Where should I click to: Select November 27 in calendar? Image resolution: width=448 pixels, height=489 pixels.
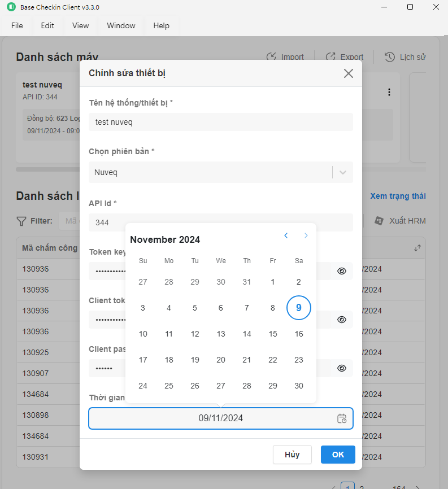point(220,386)
